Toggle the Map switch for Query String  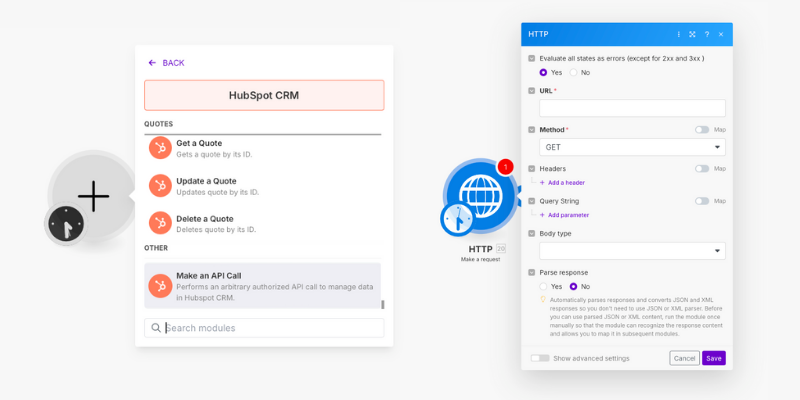point(702,201)
